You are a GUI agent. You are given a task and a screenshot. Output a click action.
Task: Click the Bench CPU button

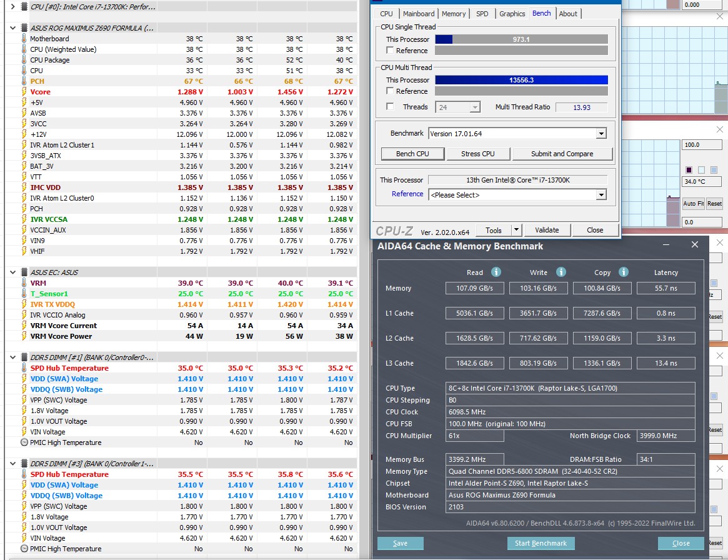(413, 154)
